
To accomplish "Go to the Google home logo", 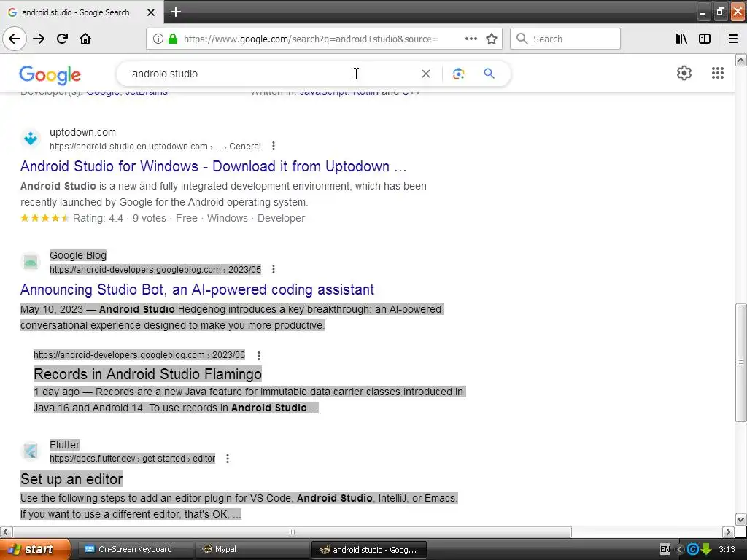I will tap(50, 75).
